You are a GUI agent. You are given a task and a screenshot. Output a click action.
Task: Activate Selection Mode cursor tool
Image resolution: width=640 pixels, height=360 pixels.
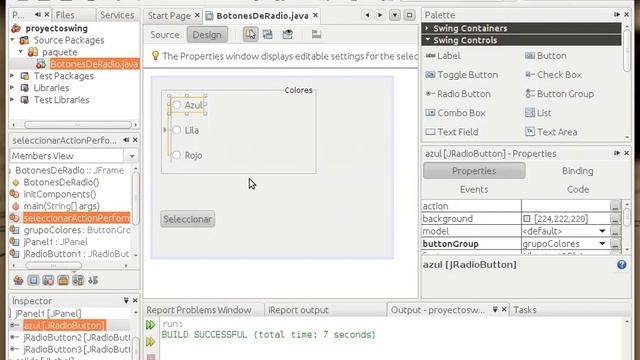251,35
